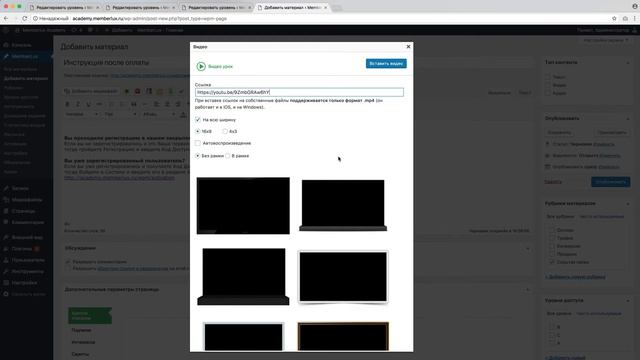Screen dimensions: 640x360
Task: Click the Italic icon in editor toolbar
Action: tap(78, 104)
